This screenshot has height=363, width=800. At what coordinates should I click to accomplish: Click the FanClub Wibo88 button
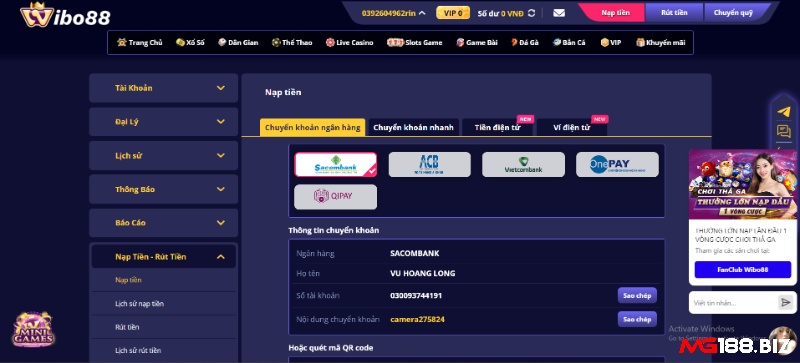tap(742, 270)
